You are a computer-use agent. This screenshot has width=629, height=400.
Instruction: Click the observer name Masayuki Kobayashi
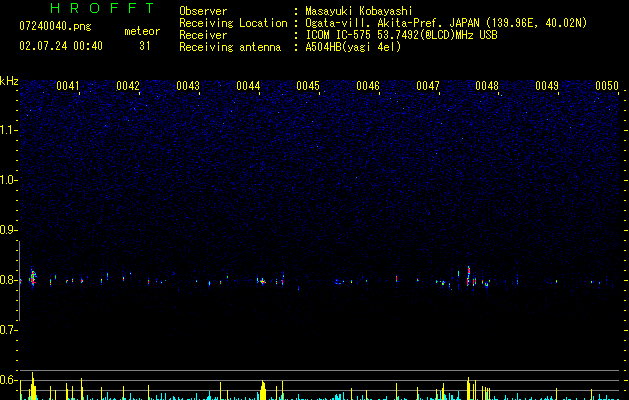click(359, 11)
